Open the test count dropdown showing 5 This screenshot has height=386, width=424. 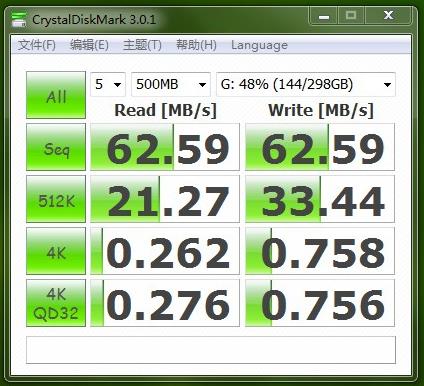(108, 84)
